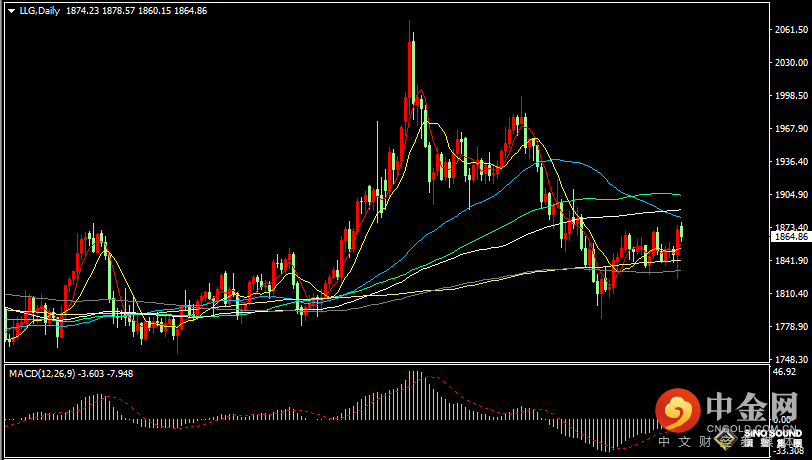Viewport: 812px width, 460px height.
Task: Click the highlighted 1864.86 current price tag
Action: (790, 237)
